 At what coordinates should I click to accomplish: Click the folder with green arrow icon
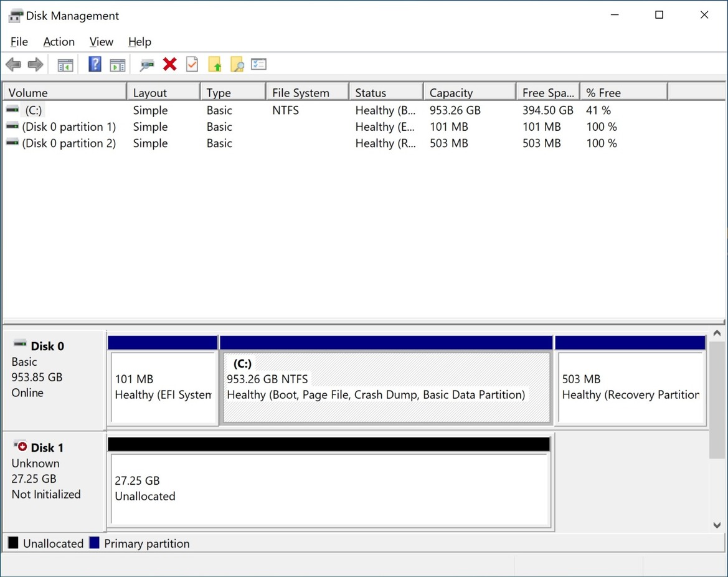click(214, 64)
